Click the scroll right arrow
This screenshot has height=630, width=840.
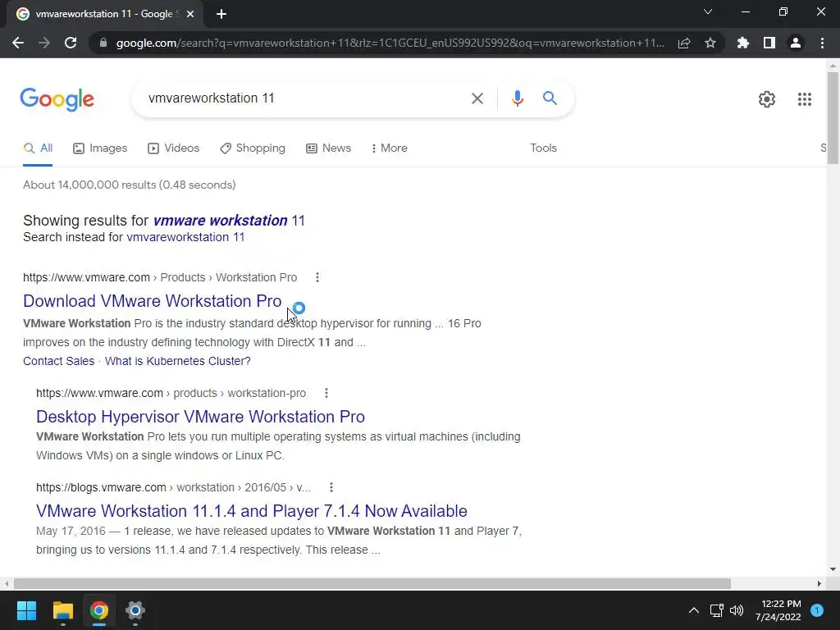pos(819,583)
